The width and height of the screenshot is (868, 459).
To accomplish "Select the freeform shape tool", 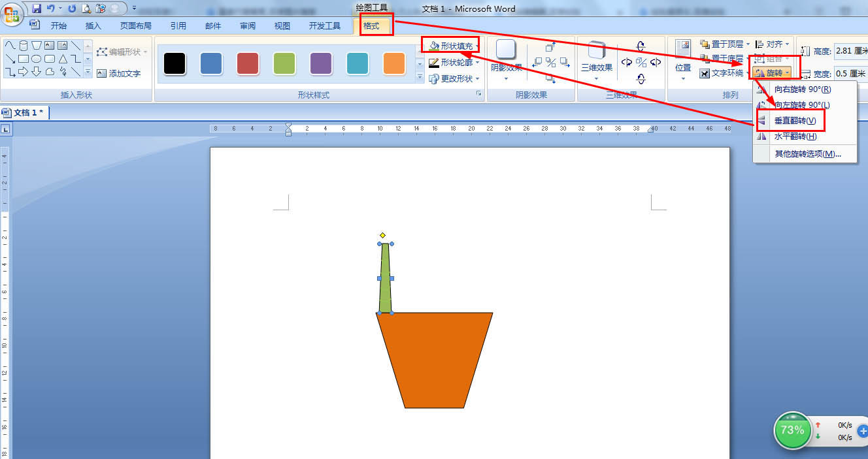I will click(x=50, y=72).
